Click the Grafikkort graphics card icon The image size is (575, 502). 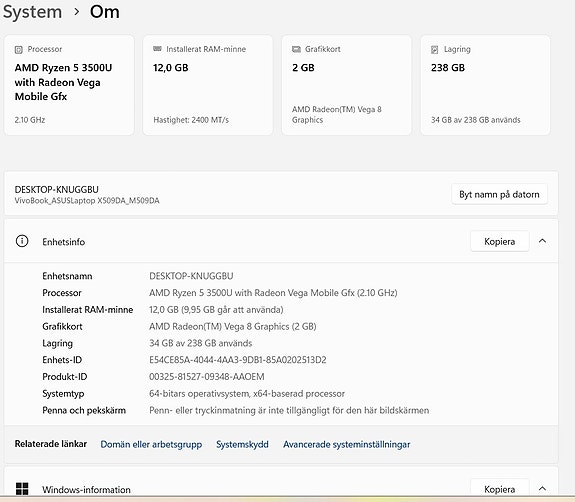(296, 49)
